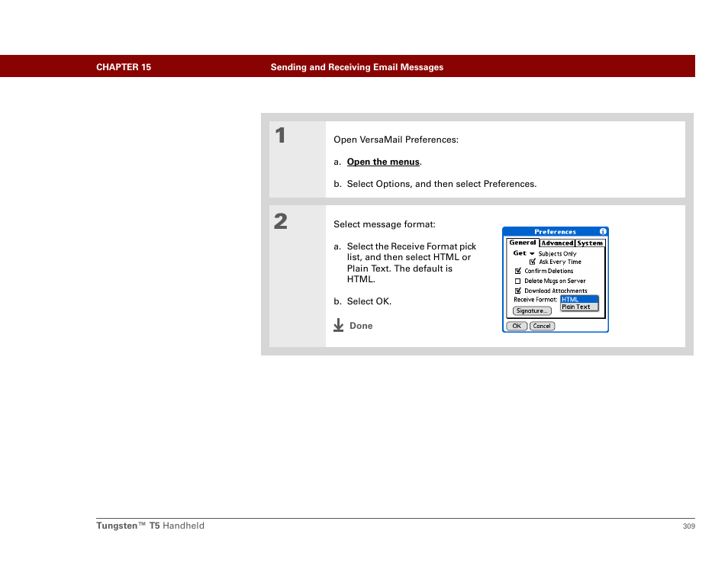Click the 'CHAPTER 15' header text

tap(124, 67)
